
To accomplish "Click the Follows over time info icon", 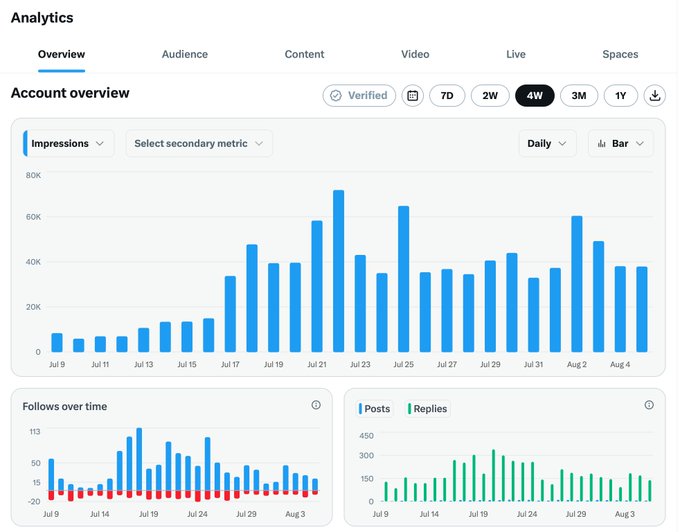I will [x=316, y=405].
